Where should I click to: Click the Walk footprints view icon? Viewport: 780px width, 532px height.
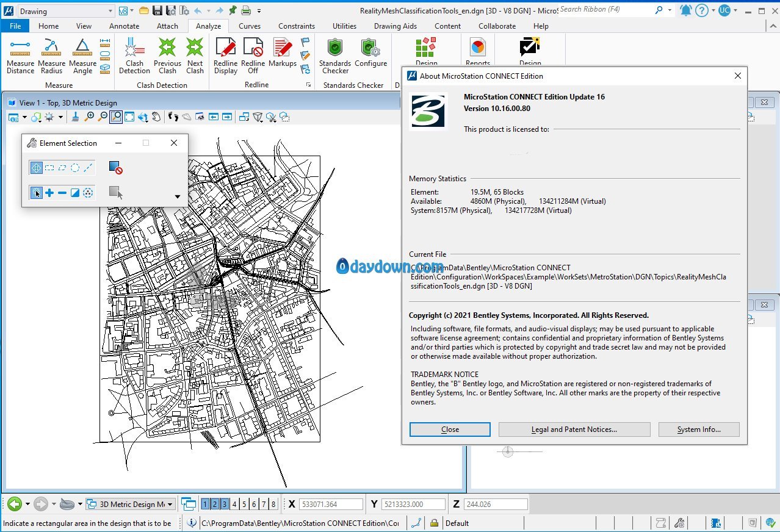173,117
